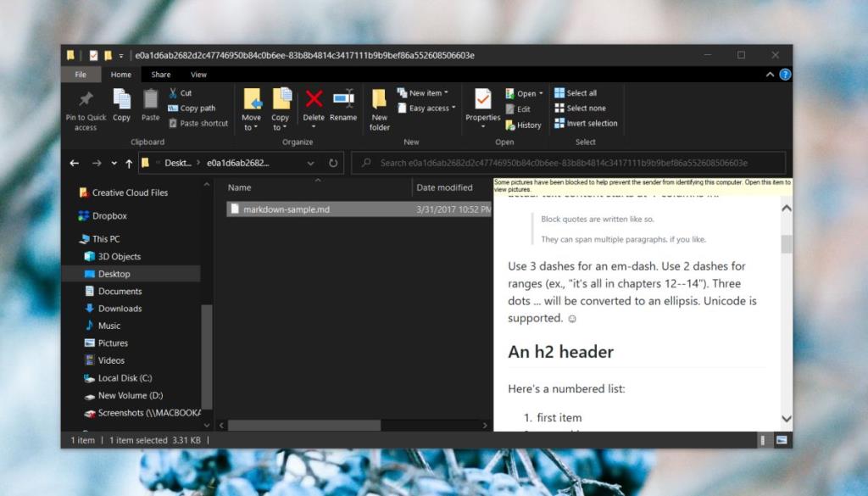Click Select all in the ribbon
Screen dimensions: 868x496
tap(582, 93)
